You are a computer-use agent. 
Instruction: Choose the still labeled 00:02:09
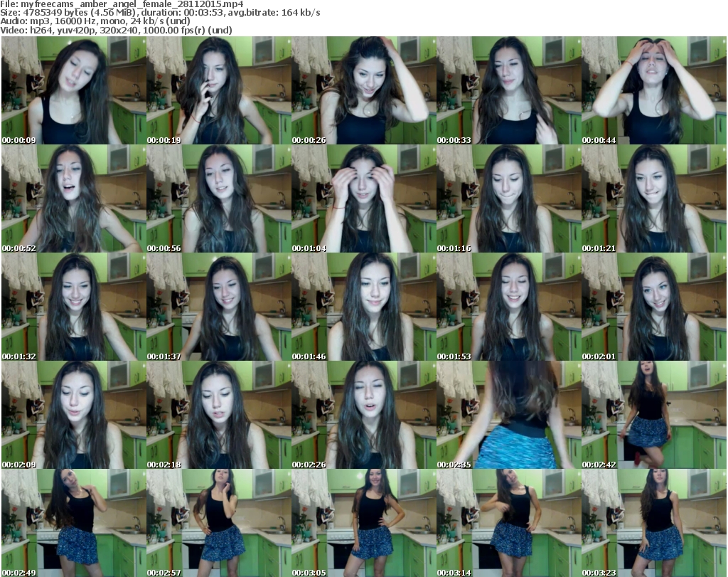[73, 415]
